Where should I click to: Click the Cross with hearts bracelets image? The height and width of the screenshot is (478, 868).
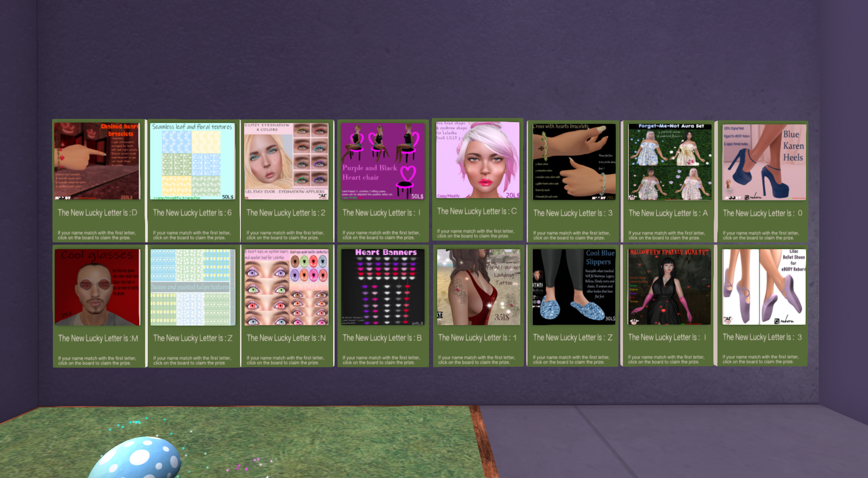click(574, 161)
